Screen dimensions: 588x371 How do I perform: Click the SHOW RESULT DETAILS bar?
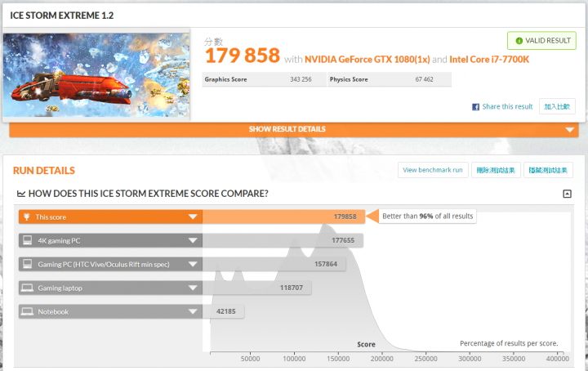(x=294, y=129)
